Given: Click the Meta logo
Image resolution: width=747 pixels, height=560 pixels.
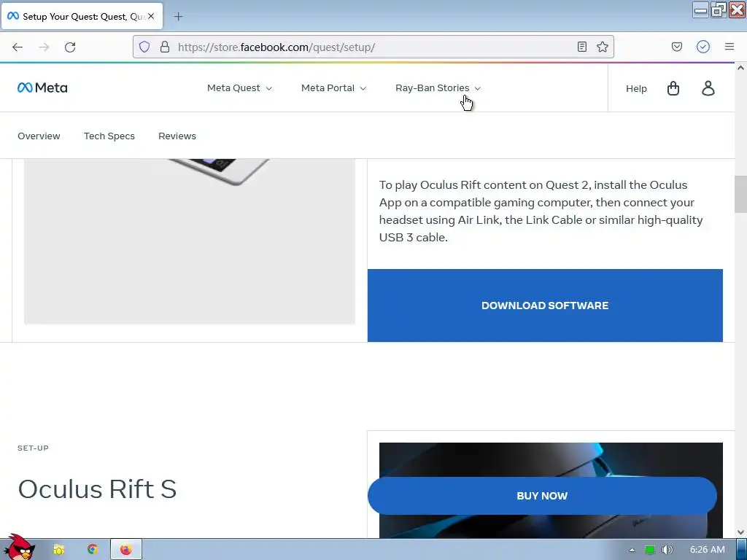Looking at the screenshot, I should pos(42,88).
